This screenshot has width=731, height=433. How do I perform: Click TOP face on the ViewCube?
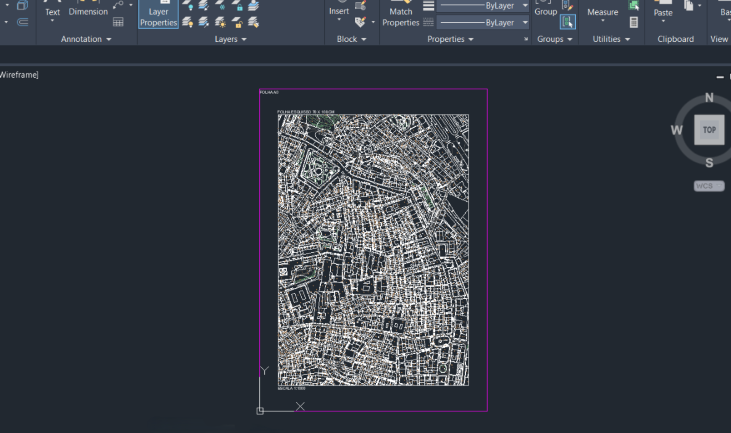pyautogui.click(x=709, y=130)
